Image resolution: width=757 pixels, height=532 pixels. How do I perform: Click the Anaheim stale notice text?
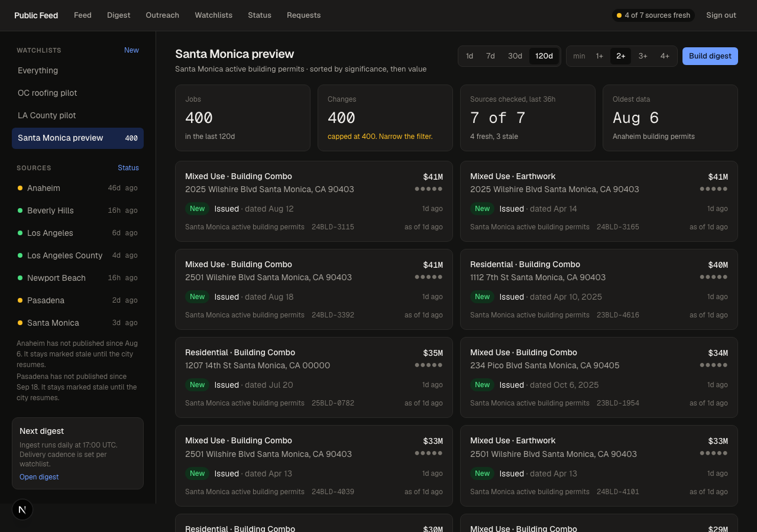point(77,354)
